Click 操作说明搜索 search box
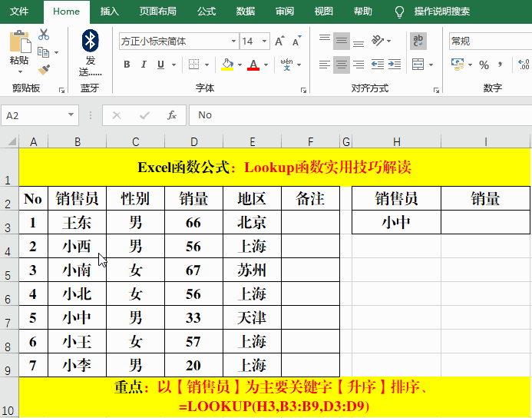 (441, 12)
